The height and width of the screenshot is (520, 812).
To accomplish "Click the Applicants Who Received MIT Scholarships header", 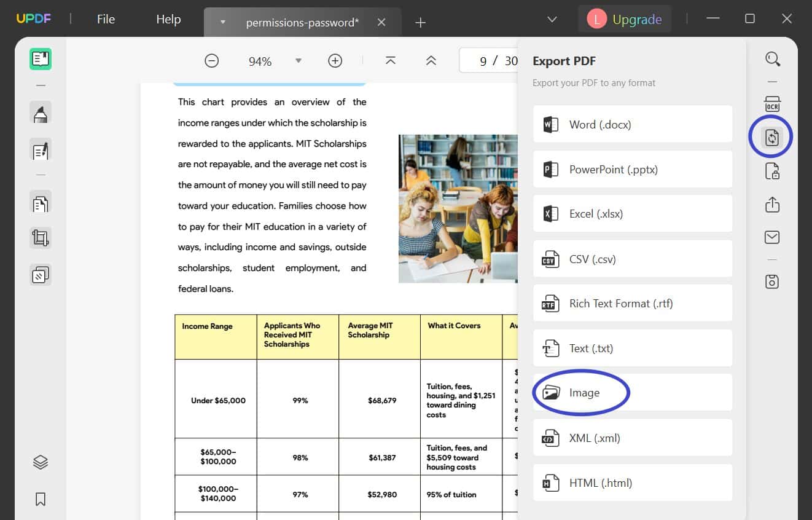I will (x=298, y=337).
